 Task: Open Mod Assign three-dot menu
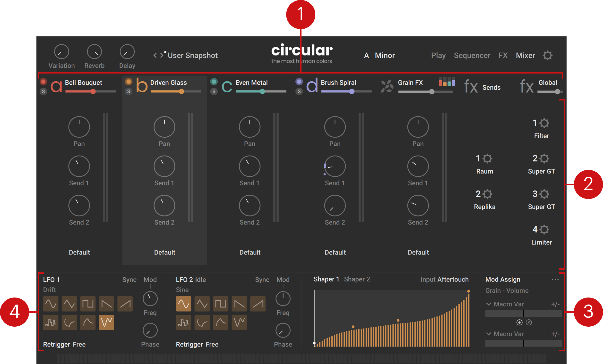click(x=555, y=279)
